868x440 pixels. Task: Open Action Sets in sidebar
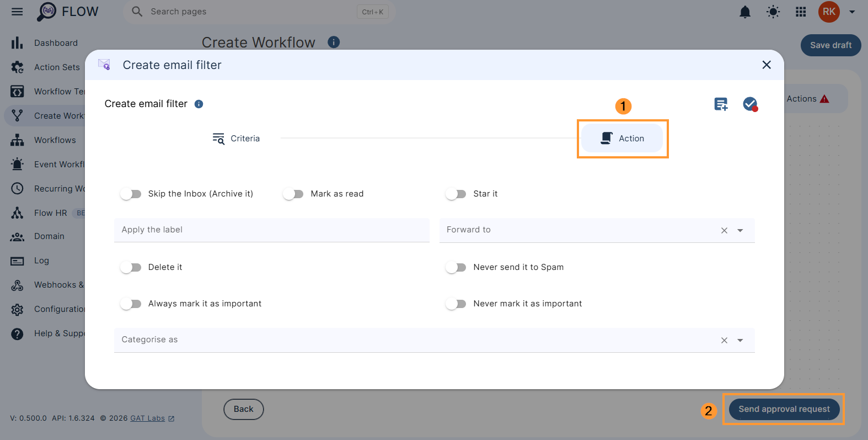tap(57, 67)
